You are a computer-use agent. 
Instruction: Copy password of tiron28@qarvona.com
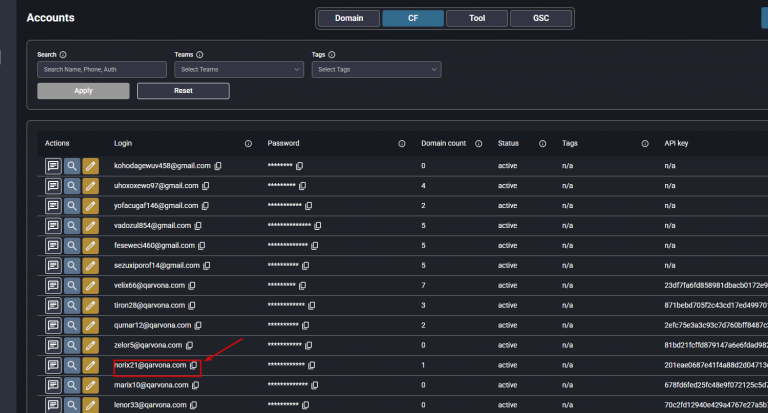[312, 305]
